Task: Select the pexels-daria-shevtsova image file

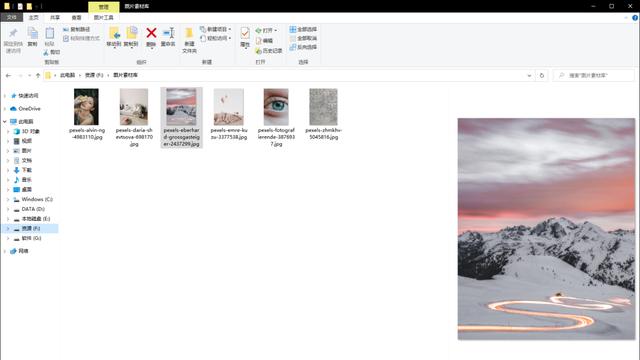Action: 134,118
